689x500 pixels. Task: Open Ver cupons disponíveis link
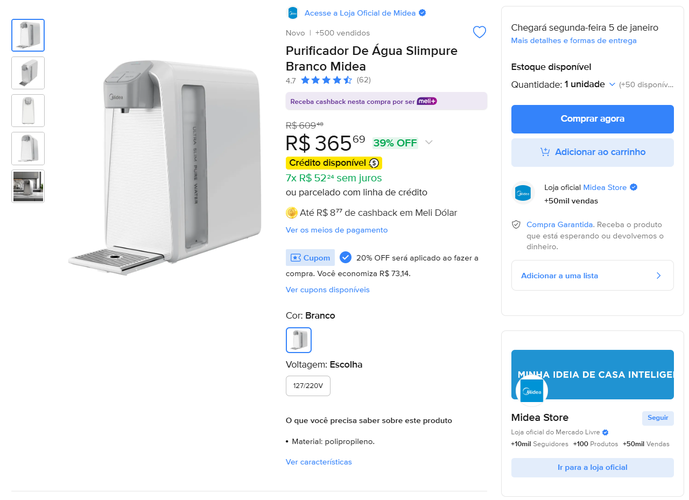327,290
